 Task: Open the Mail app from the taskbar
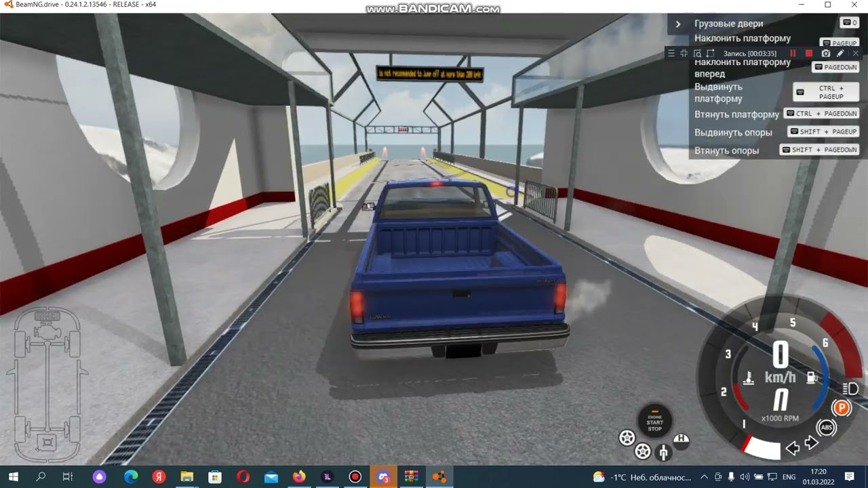click(x=271, y=476)
